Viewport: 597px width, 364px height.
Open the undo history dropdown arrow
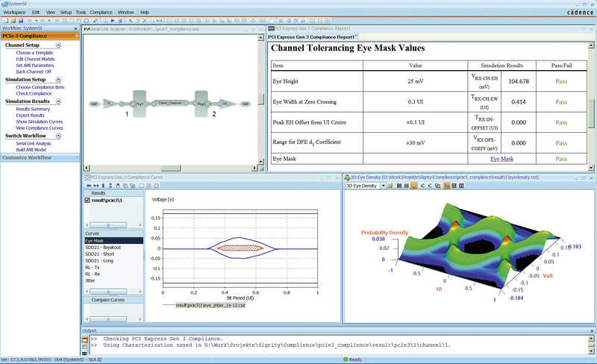pos(36,21)
